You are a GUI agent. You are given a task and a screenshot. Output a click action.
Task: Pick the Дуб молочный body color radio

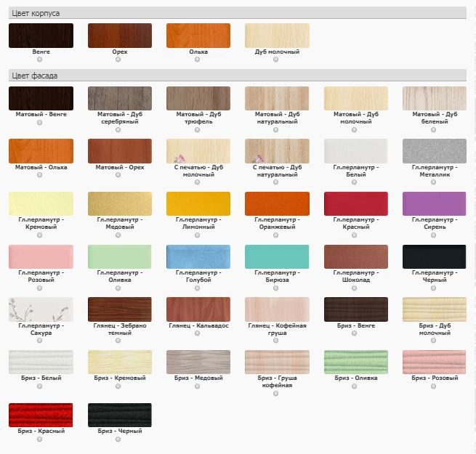pos(276,60)
